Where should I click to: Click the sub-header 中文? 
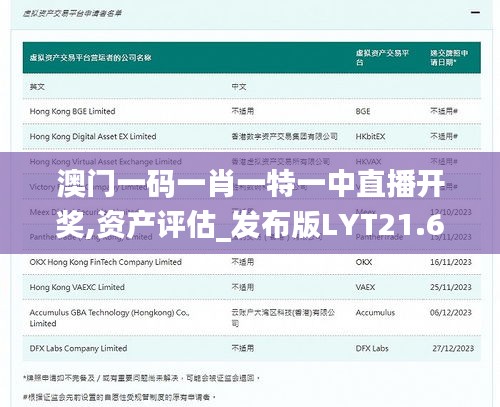(x=239, y=87)
